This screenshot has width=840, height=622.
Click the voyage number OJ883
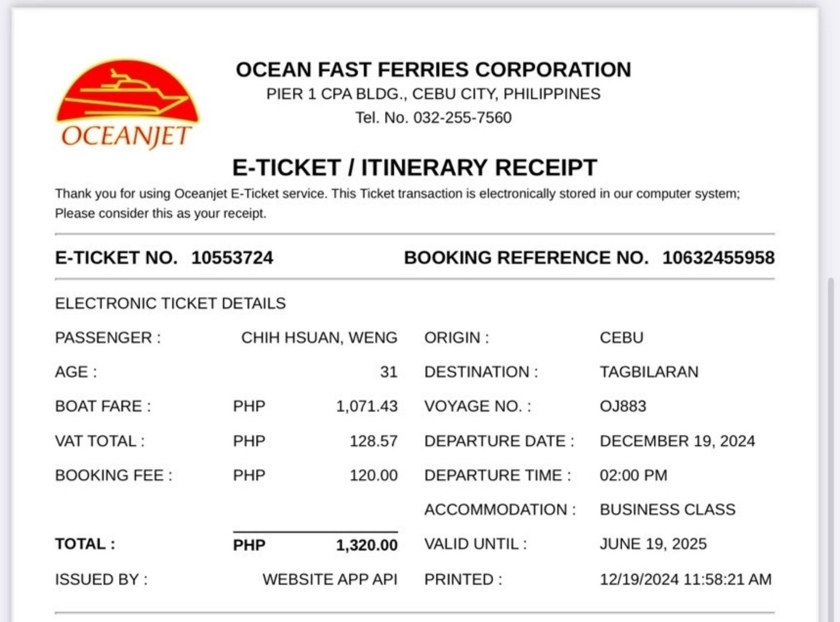coord(623,406)
